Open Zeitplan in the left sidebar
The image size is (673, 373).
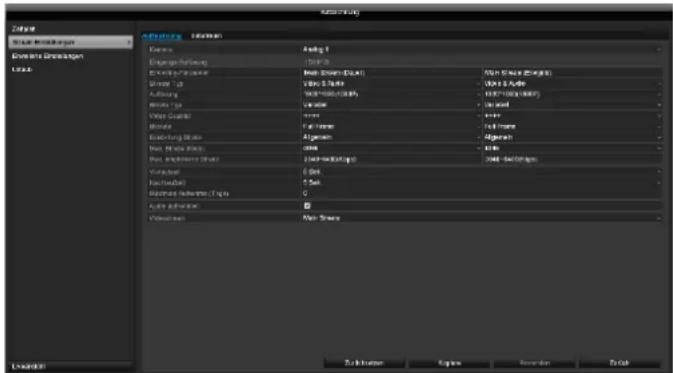point(24,29)
